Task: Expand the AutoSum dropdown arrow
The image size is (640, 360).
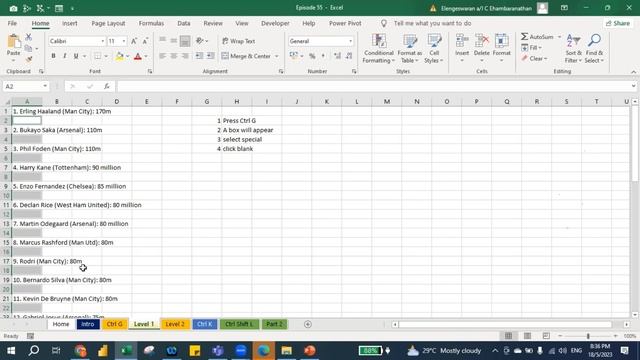Action: 559,37
